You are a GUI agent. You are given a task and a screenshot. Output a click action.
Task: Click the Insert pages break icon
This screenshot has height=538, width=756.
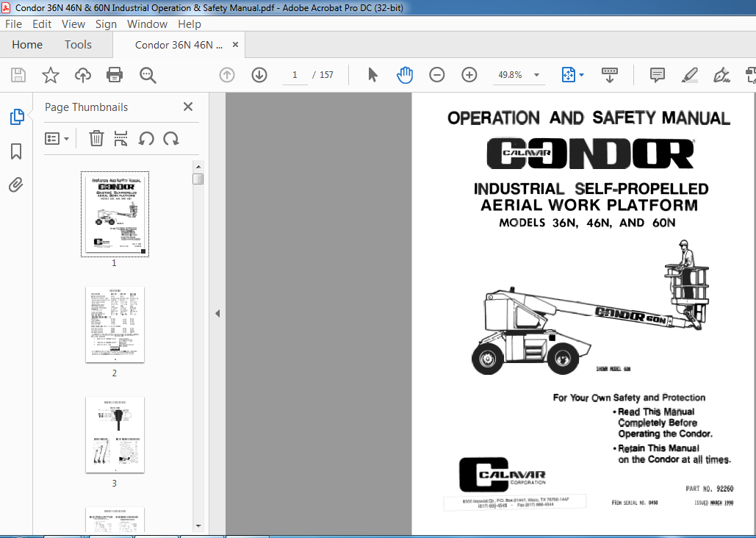click(x=120, y=138)
